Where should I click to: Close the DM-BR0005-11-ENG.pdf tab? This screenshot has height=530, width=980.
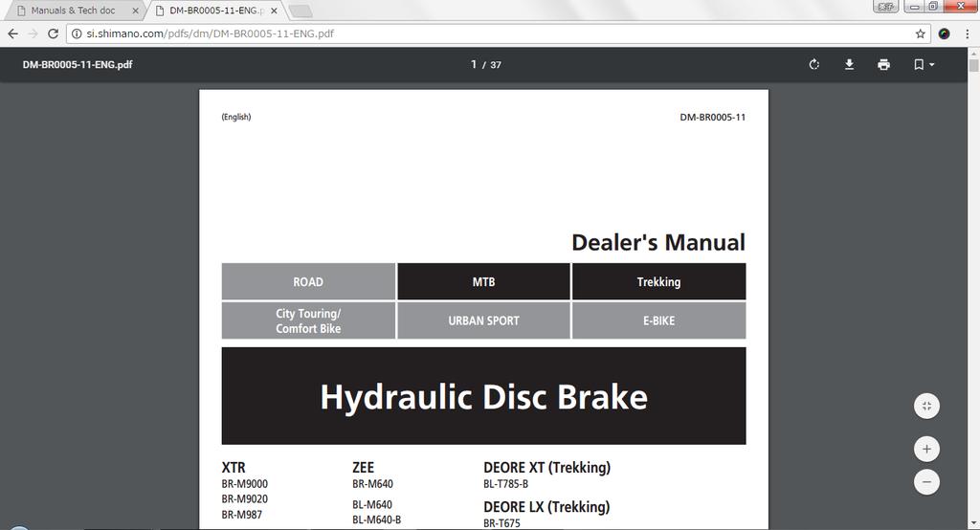[274, 11]
